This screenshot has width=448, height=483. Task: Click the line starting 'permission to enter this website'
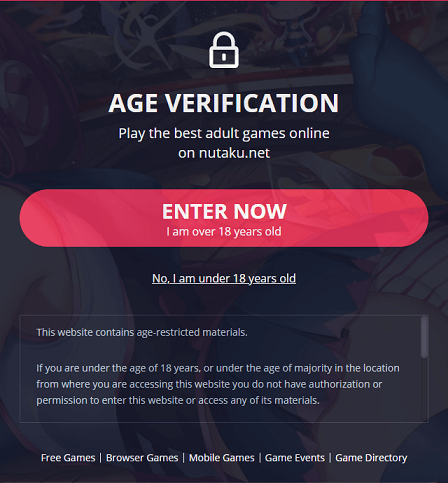coord(178,400)
